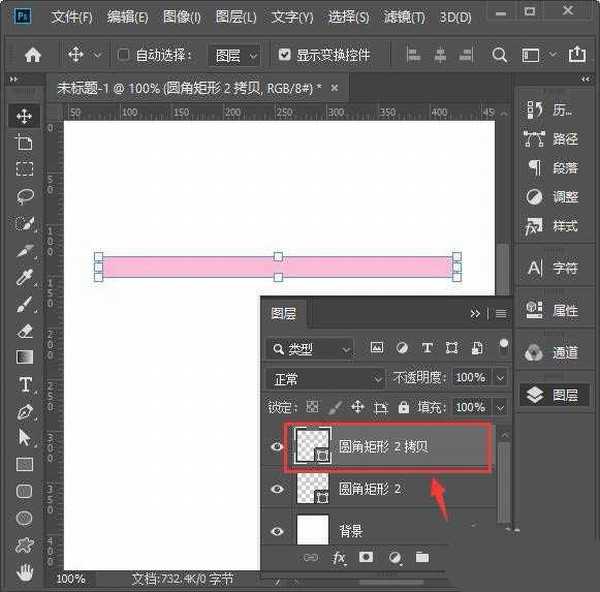
Task: Open the 滤镜(T) menu
Action: click(x=405, y=17)
